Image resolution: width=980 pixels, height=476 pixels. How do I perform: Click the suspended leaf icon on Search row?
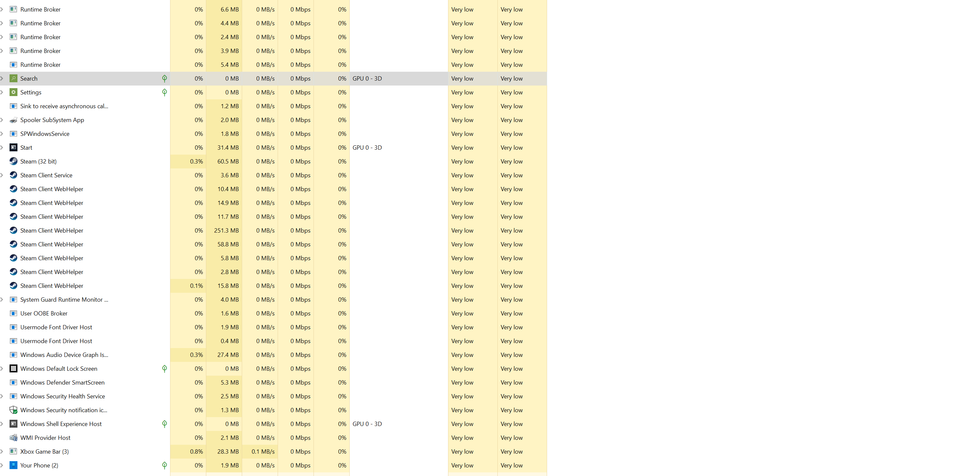[x=164, y=78]
